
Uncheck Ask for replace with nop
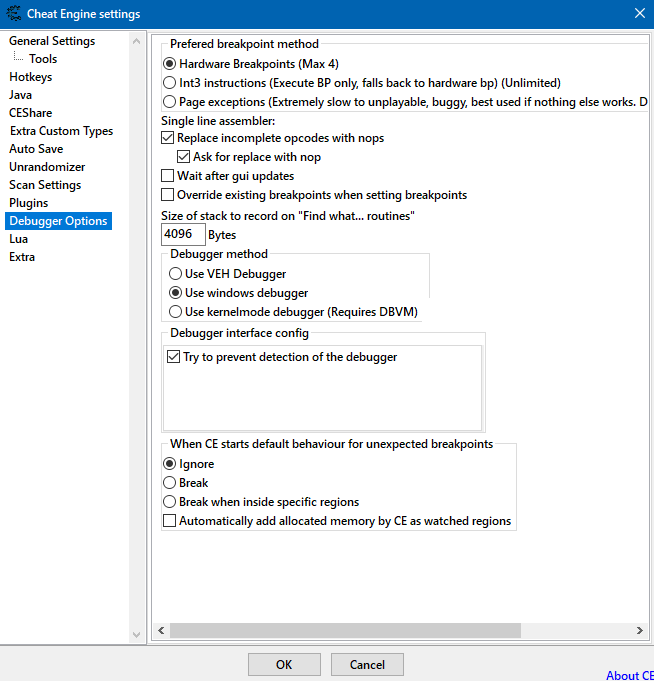pos(184,157)
